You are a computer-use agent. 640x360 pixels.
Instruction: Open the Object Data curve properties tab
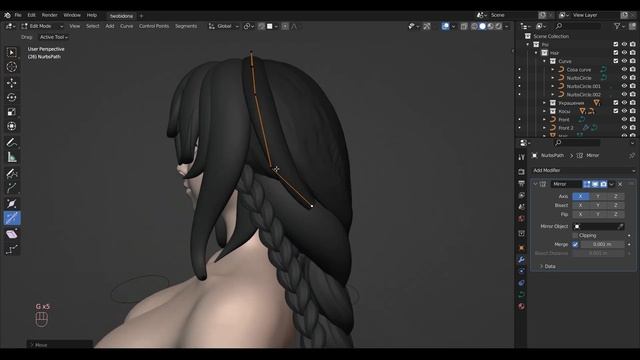pos(521,294)
